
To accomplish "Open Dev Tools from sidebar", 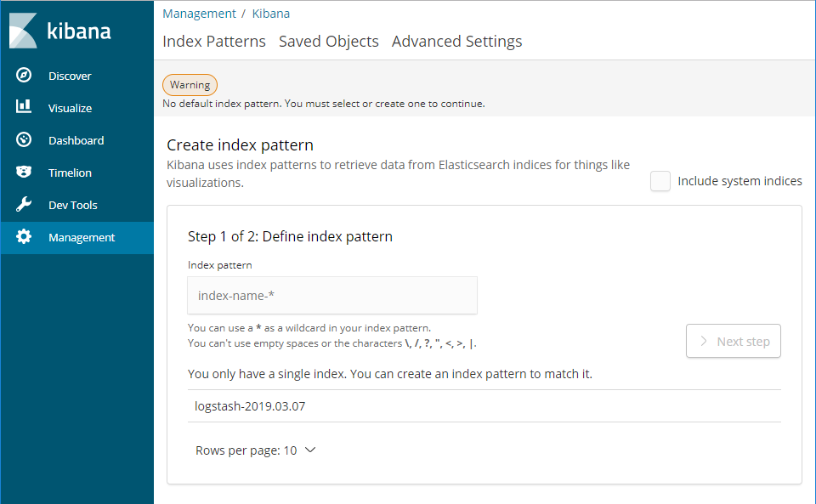I will 77,205.
